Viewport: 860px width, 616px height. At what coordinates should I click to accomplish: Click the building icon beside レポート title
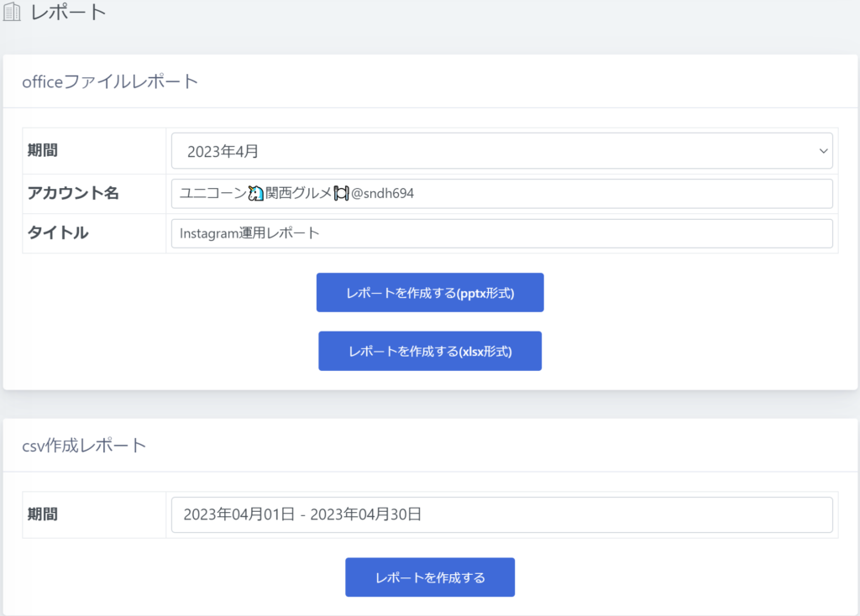[x=13, y=13]
